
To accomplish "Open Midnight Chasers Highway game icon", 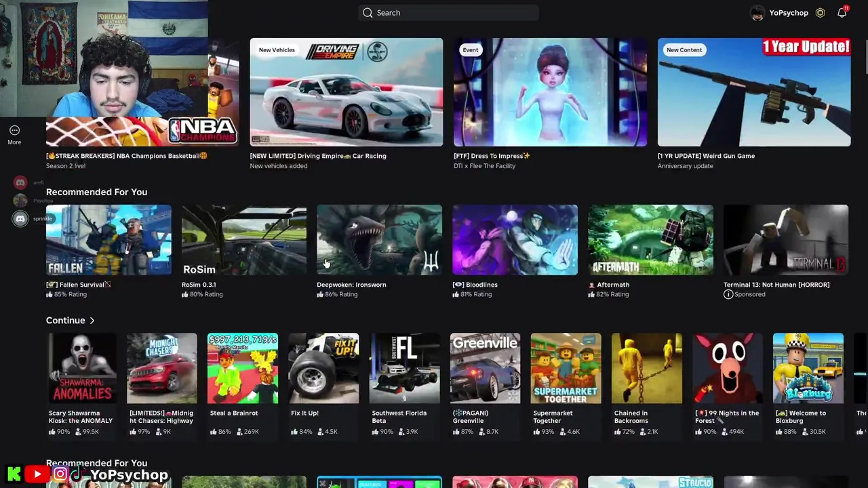I will tap(162, 368).
